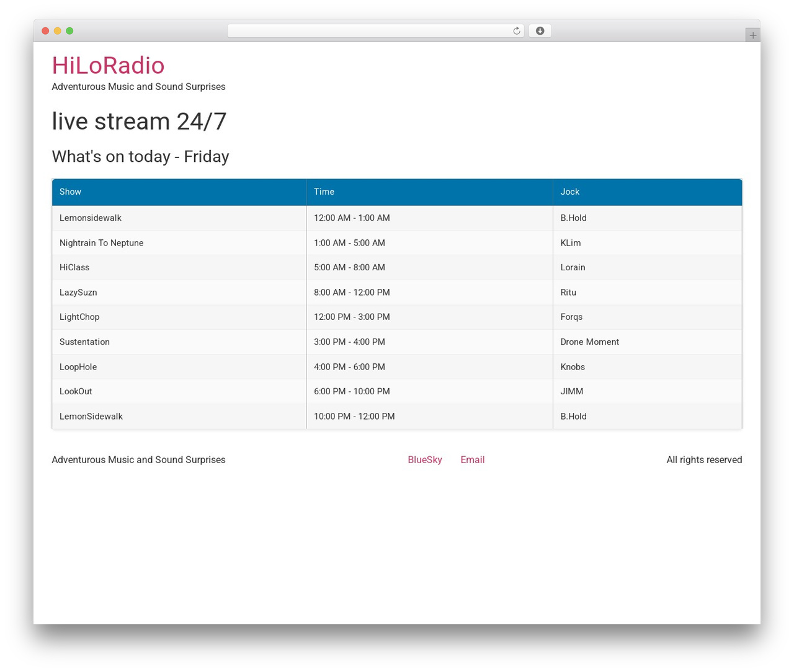Select jock Ritu

tap(568, 293)
